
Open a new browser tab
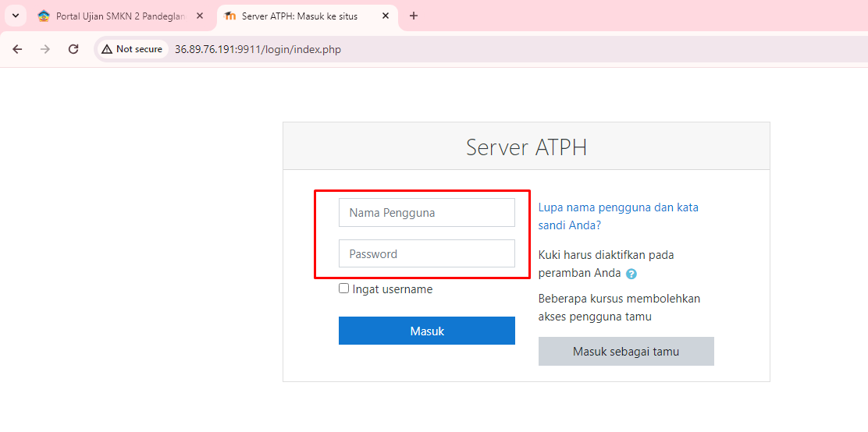414,16
